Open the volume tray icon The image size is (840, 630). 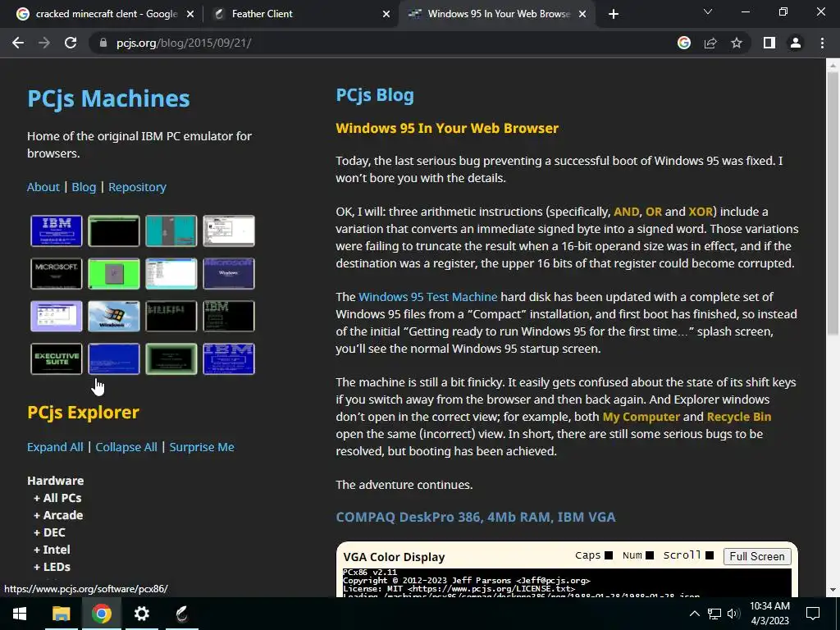click(733, 614)
